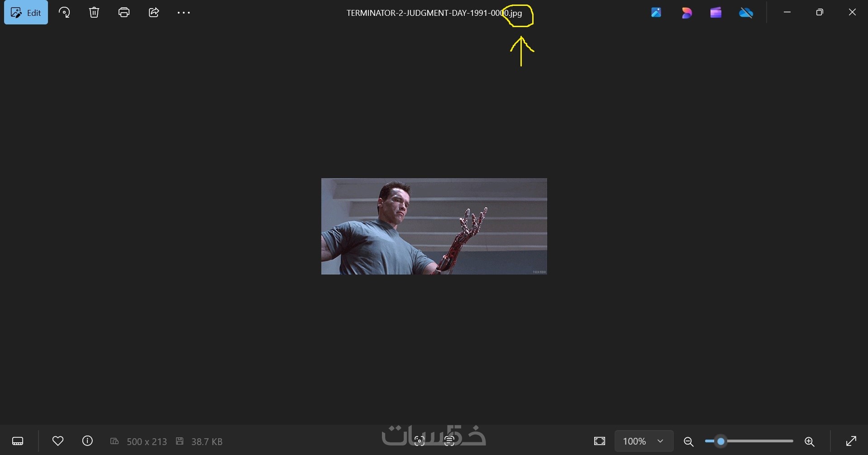Click the 500 x 213 dimensions text
868x455 pixels.
(147, 441)
